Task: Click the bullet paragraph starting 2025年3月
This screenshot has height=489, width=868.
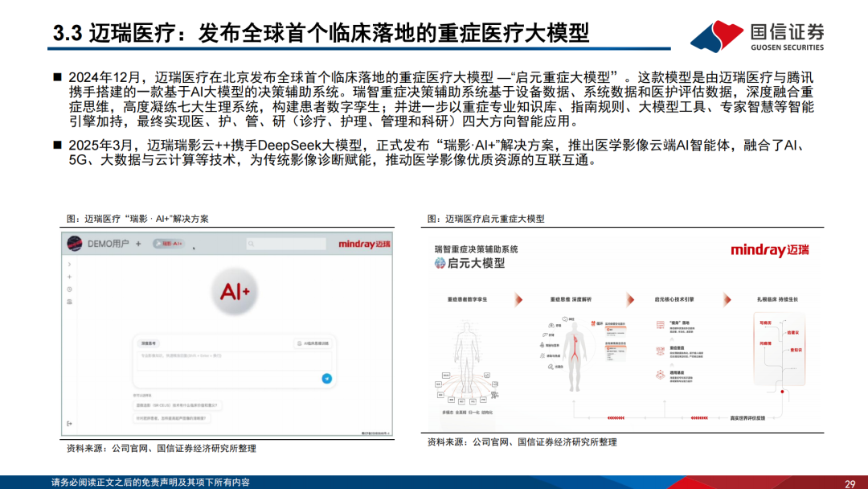Action: coord(437,153)
